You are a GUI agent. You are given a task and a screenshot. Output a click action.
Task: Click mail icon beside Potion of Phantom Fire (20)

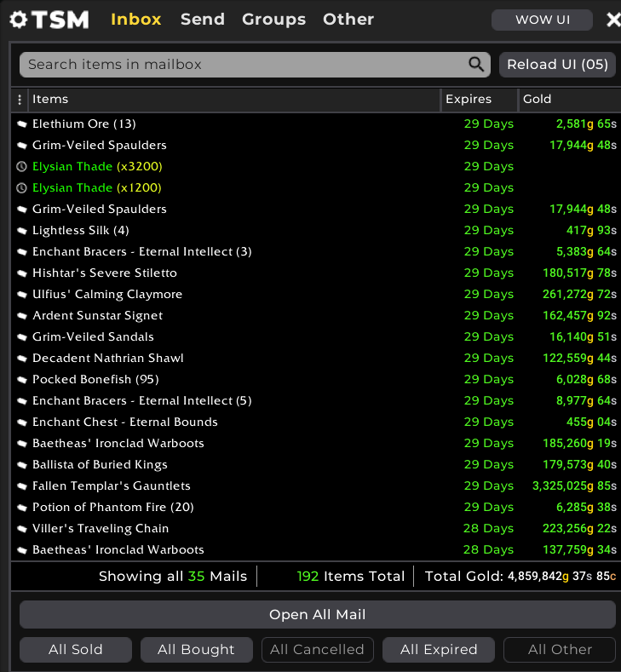click(22, 508)
